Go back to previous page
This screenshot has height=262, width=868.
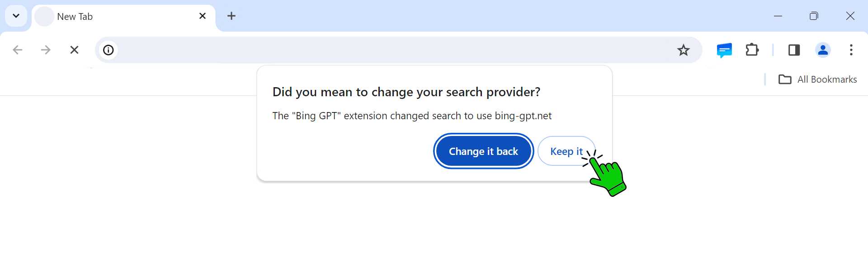18,50
